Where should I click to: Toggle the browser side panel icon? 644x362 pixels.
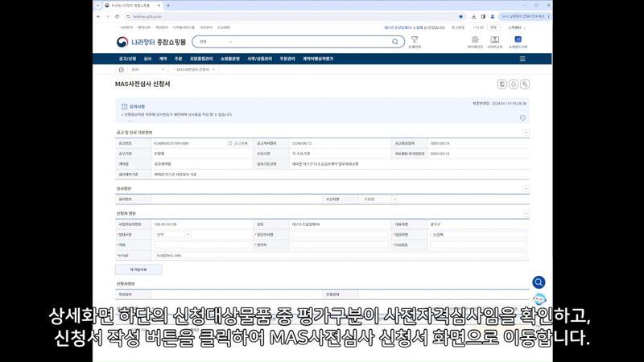tap(483, 17)
